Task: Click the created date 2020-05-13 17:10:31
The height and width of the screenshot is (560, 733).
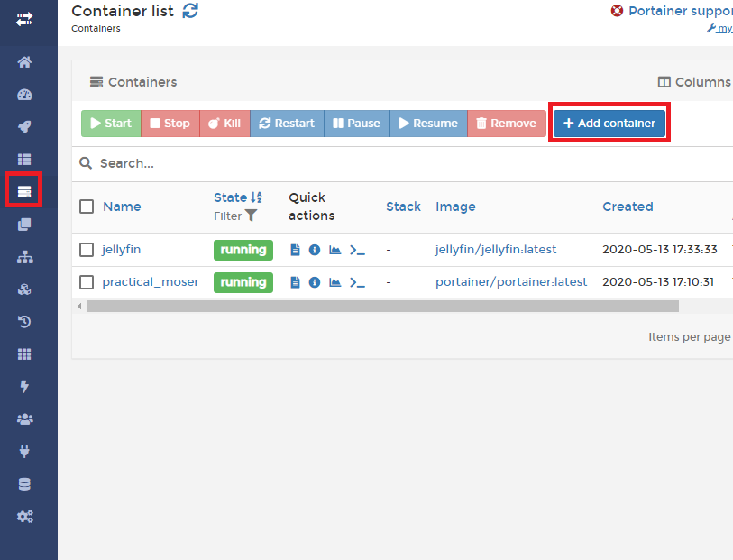Action: click(x=658, y=282)
